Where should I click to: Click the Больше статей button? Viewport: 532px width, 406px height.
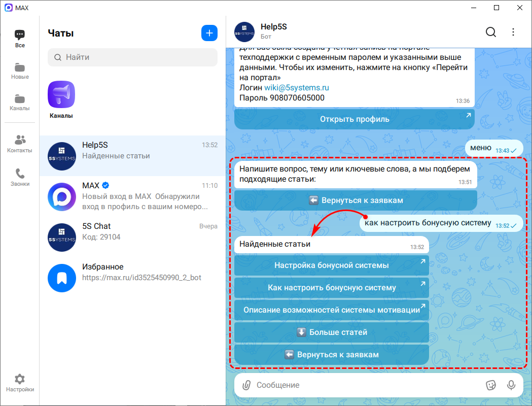pos(332,332)
